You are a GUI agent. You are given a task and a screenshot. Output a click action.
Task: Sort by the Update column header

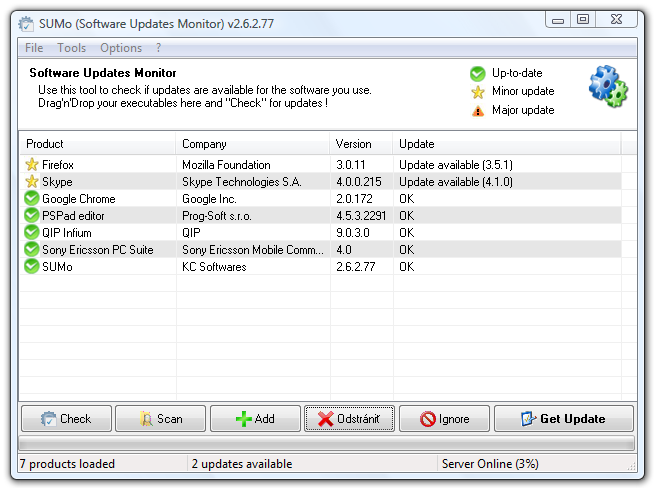click(507, 144)
